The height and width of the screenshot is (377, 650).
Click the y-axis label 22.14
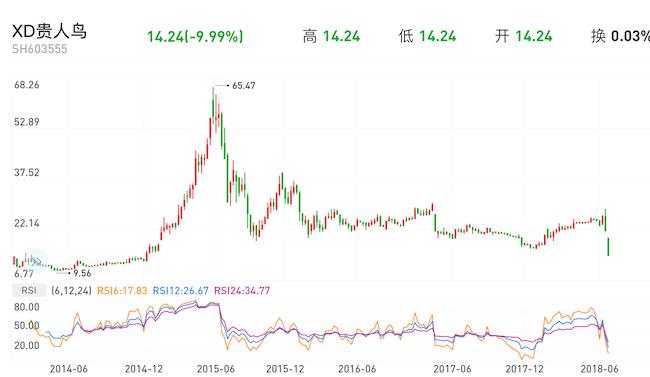coord(27,223)
